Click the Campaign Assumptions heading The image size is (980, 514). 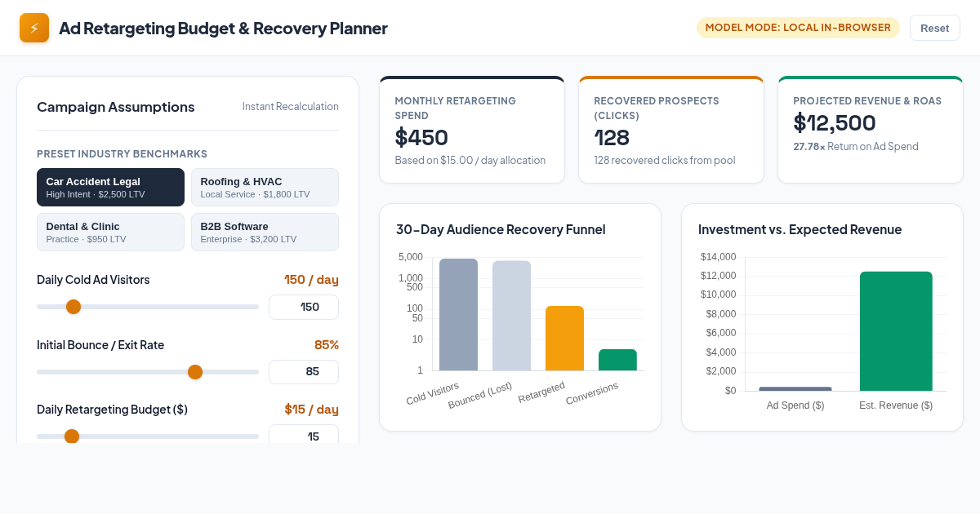(116, 107)
